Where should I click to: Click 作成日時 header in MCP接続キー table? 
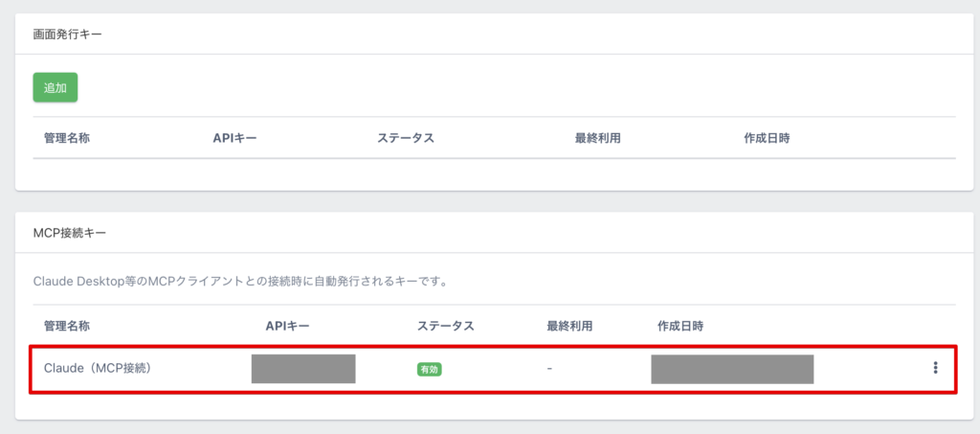(x=680, y=326)
